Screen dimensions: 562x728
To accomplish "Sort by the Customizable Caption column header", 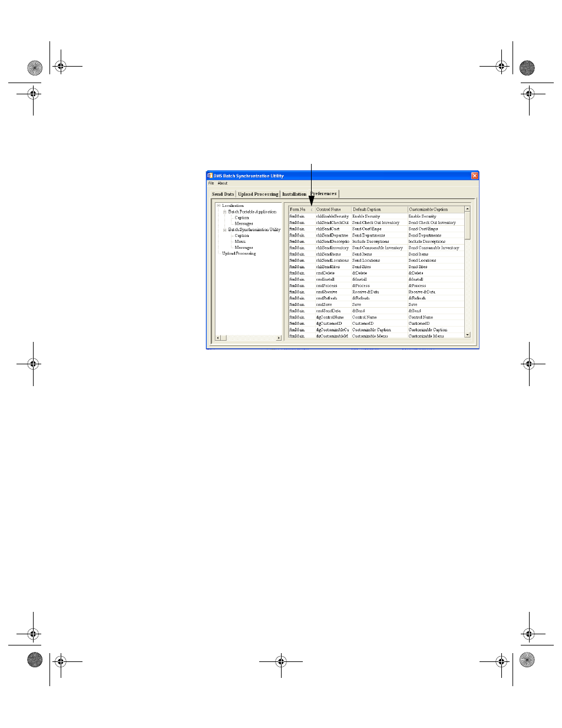I will click(436, 209).
